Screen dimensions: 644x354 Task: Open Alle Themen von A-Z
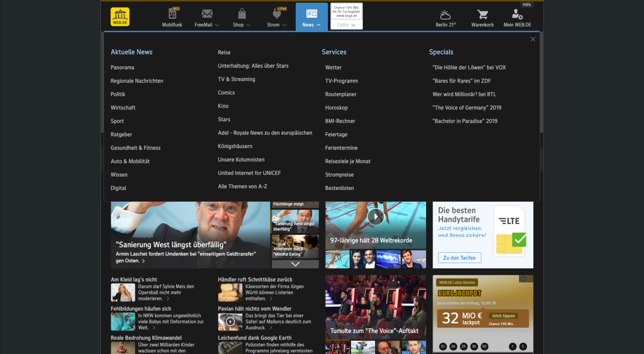click(x=243, y=187)
